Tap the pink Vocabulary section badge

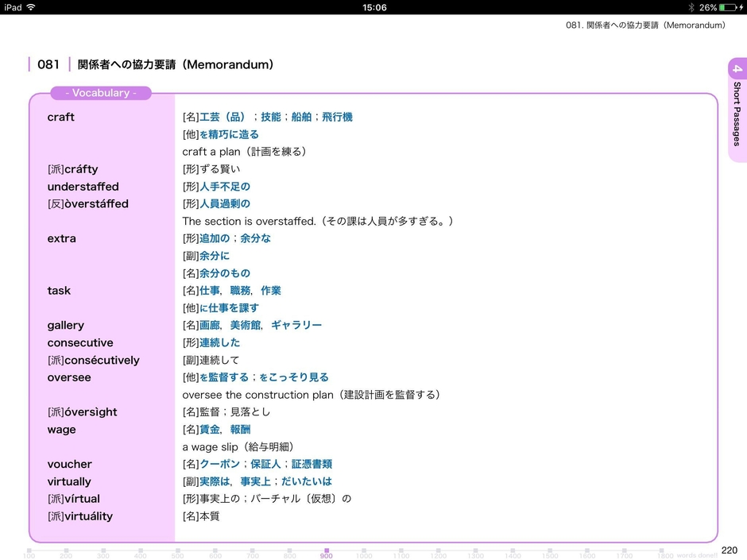click(x=100, y=93)
